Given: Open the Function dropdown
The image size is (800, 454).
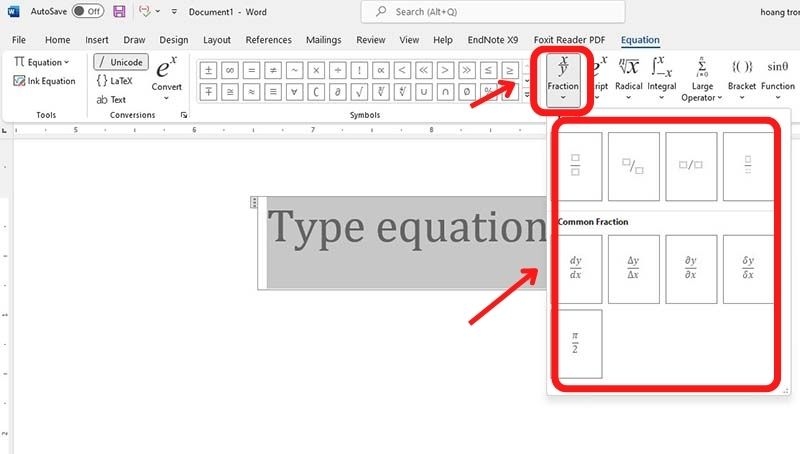Looking at the screenshot, I should [x=778, y=79].
